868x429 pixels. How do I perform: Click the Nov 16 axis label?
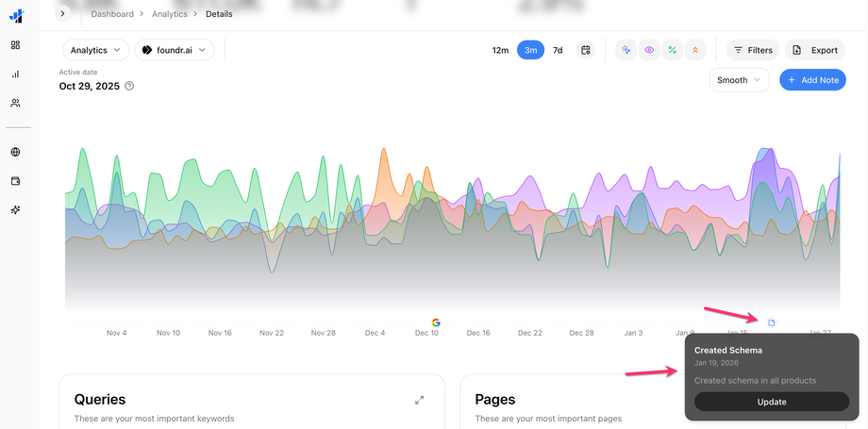coord(220,333)
